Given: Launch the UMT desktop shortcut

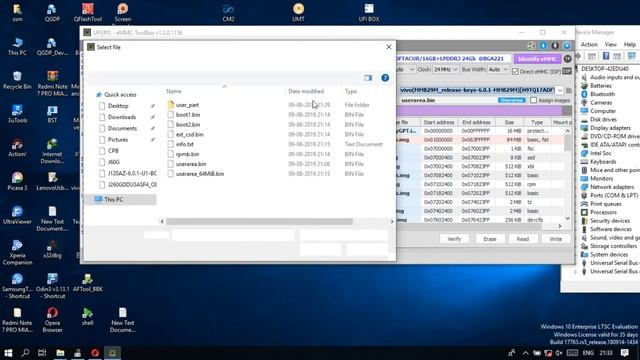Looking at the screenshot, I should (x=298, y=12).
